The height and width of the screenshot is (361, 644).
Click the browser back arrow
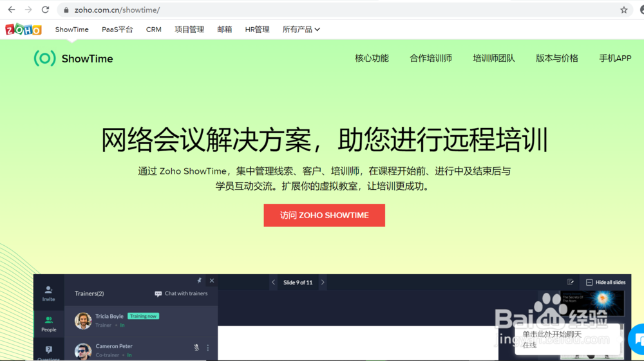click(12, 10)
